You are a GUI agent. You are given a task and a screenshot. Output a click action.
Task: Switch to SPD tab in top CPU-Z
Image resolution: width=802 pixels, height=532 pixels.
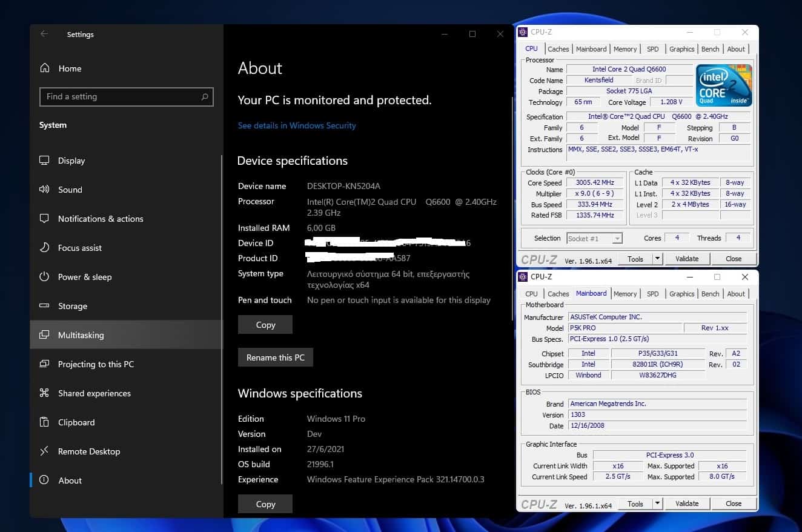(x=652, y=49)
